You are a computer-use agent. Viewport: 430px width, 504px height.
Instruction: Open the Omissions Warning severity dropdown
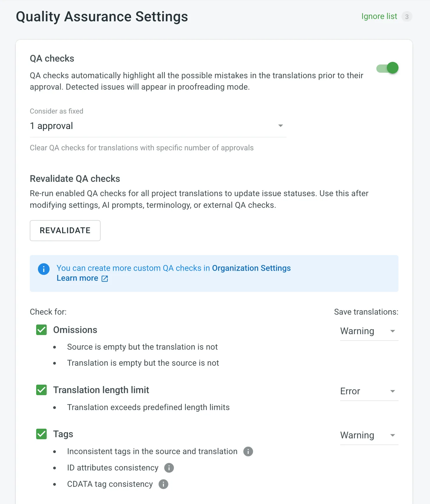(x=369, y=331)
